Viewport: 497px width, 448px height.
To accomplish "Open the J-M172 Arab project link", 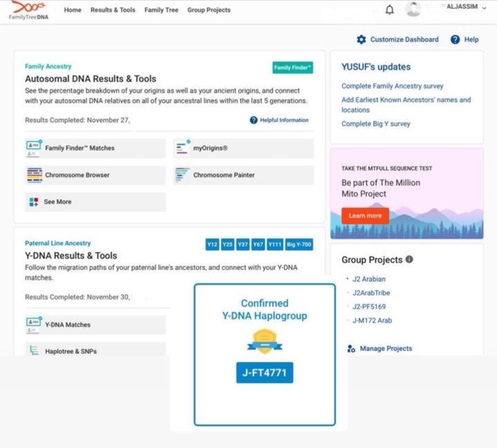I will tap(372, 320).
